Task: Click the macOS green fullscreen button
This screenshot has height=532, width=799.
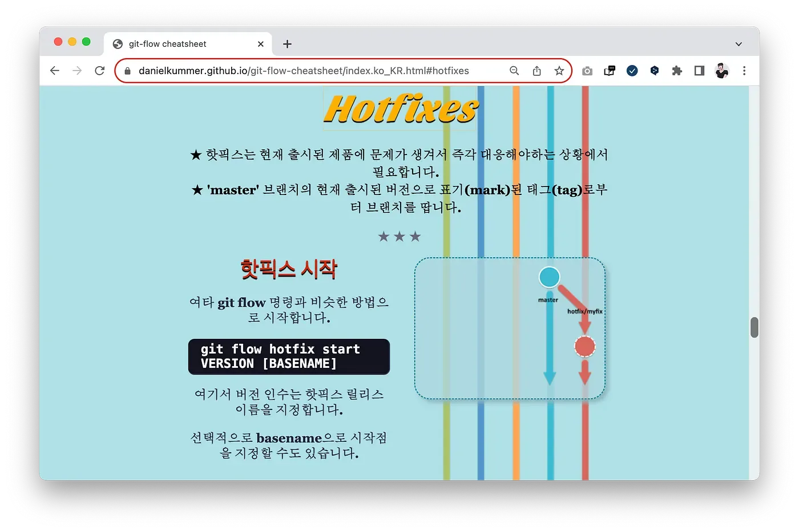Action: [x=86, y=42]
